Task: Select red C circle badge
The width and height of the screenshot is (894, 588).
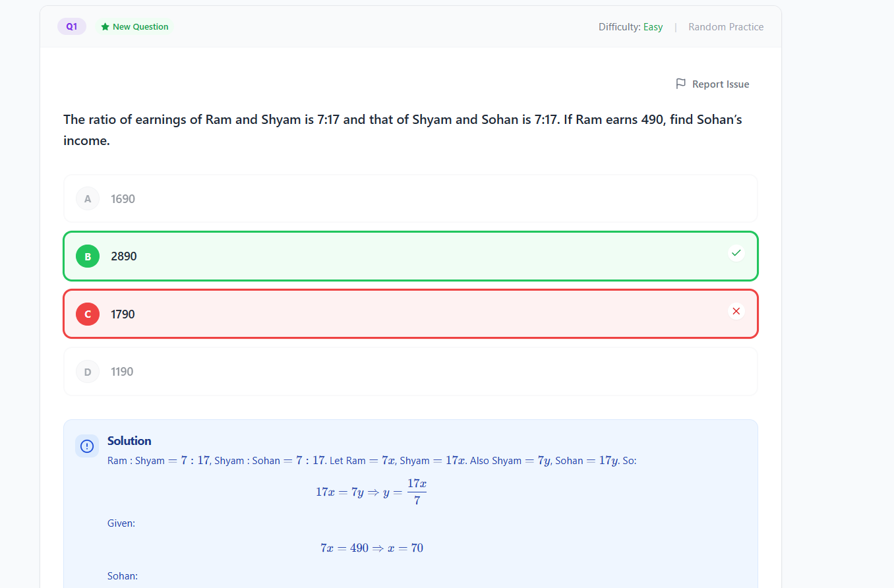Action: pyautogui.click(x=88, y=314)
